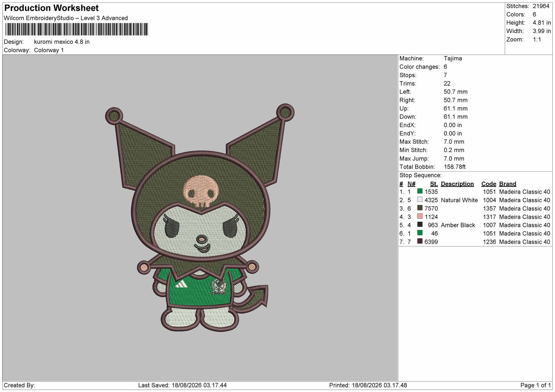555x392 pixels.
Task: Click the 'EndX:' label
Action: click(408, 125)
